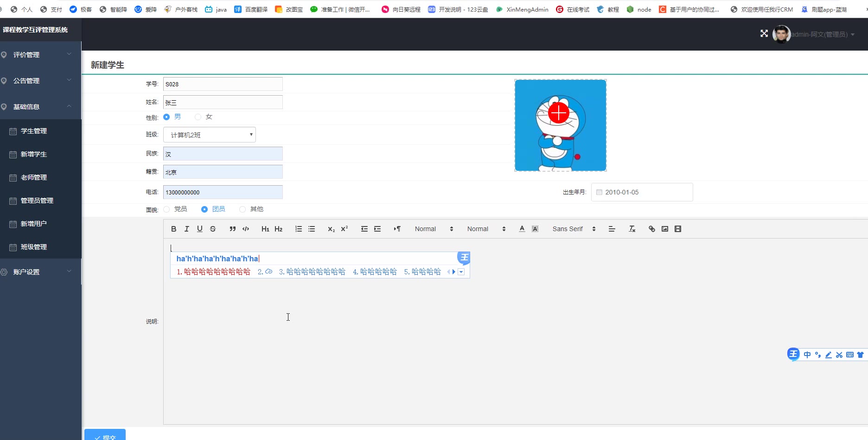Toggle bold formatting in editor toolbar
The width and height of the screenshot is (868, 440).
click(173, 229)
